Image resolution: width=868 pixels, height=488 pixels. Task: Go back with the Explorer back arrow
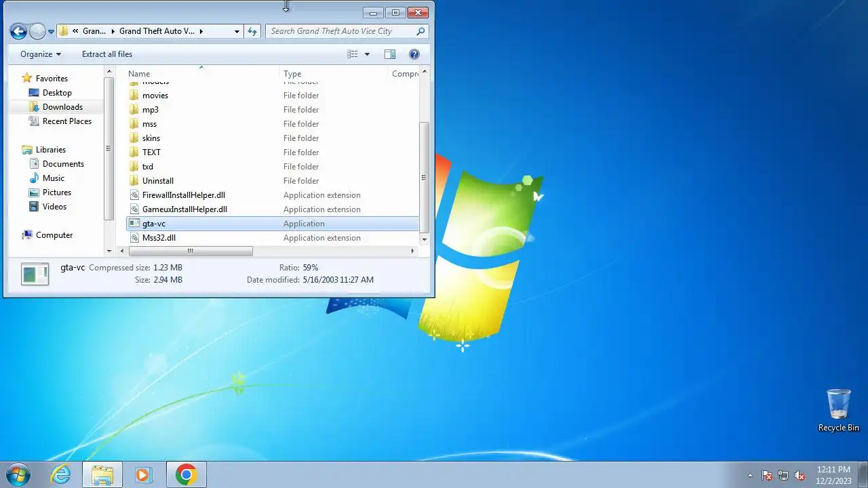point(18,31)
